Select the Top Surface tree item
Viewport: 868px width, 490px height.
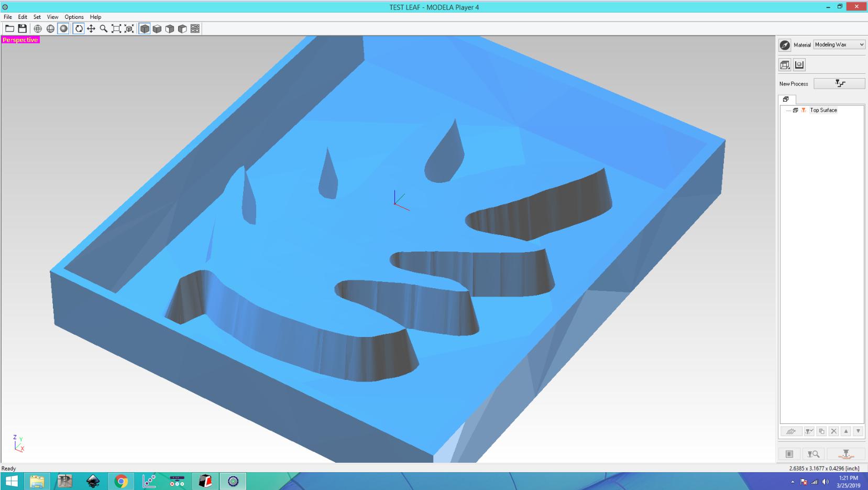point(823,110)
